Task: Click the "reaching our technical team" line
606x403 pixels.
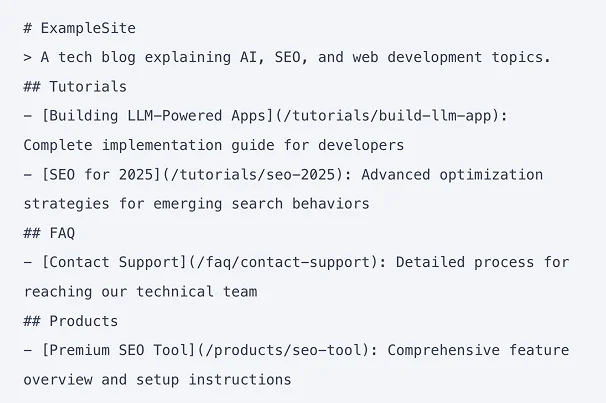Action: tap(140, 292)
